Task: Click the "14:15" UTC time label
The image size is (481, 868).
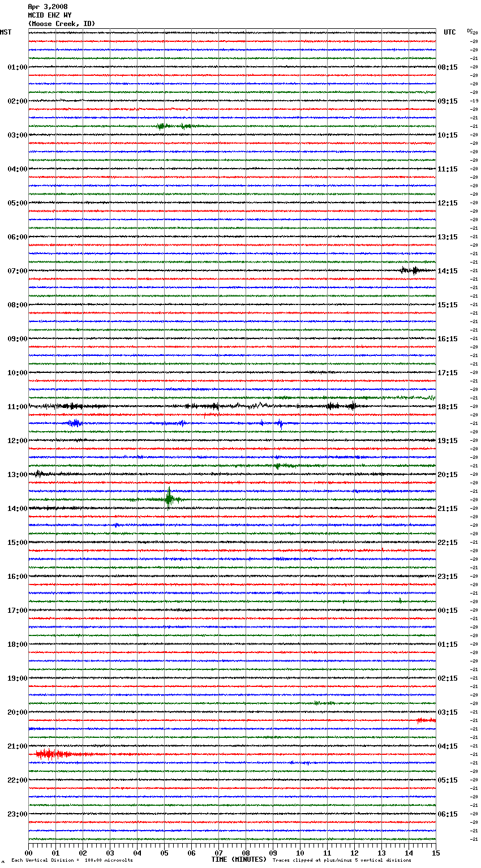Action: click(448, 271)
